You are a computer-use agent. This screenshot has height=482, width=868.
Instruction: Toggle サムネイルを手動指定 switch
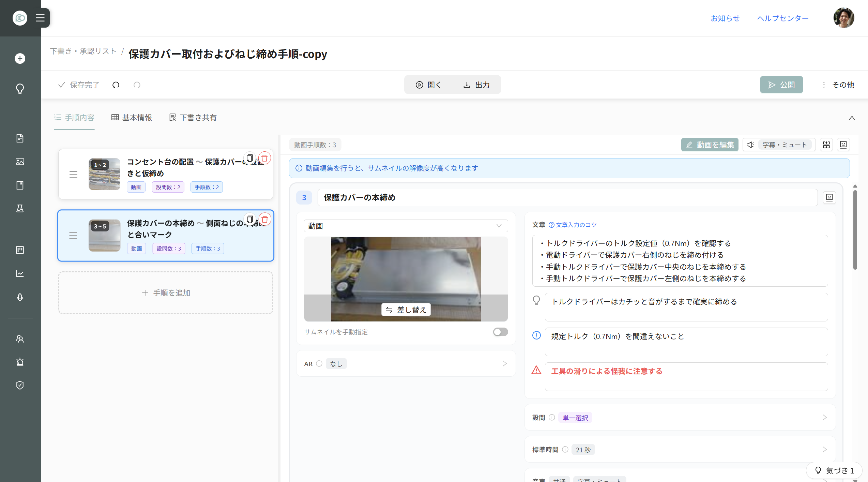500,332
